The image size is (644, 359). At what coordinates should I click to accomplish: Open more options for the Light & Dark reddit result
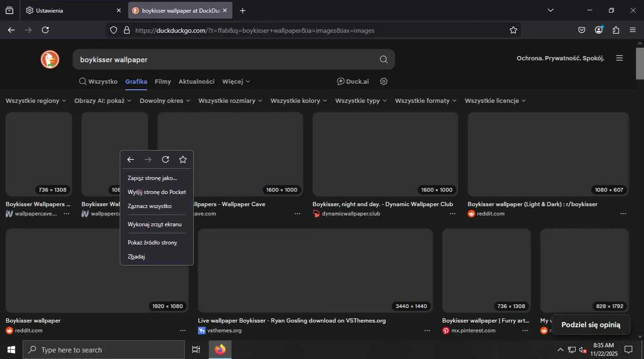(x=623, y=214)
